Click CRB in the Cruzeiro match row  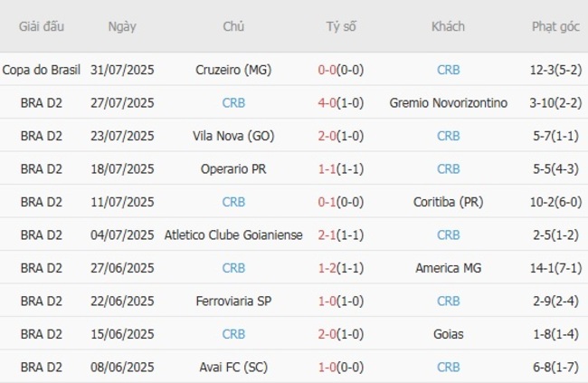pyautogui.click(x=448, y=70)
